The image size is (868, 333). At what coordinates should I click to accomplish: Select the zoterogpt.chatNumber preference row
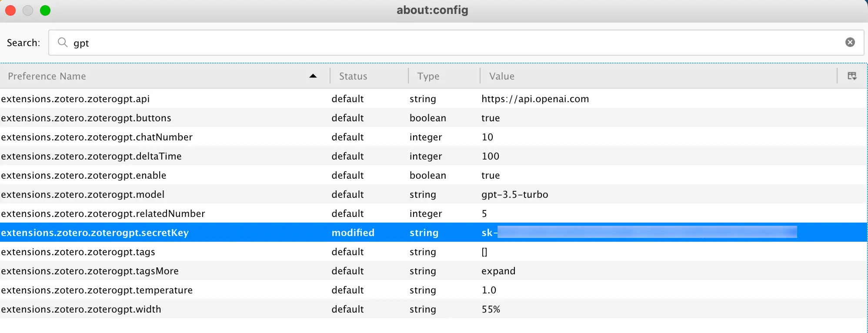pos(97,137)
